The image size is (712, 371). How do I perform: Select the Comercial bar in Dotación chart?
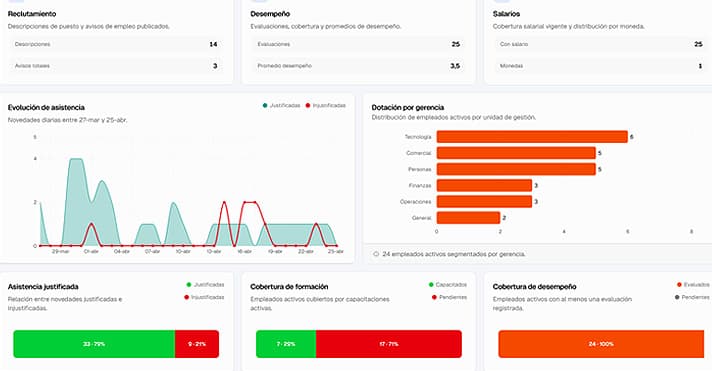(x=516, y=153)
